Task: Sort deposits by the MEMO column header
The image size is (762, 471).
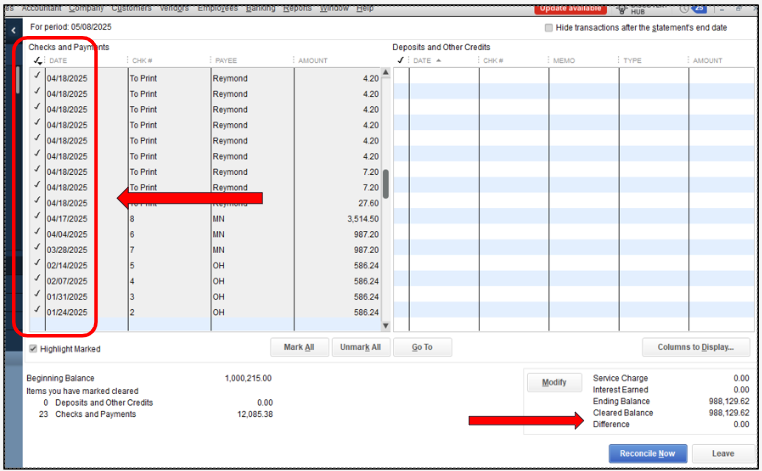Action: [564, 60]
